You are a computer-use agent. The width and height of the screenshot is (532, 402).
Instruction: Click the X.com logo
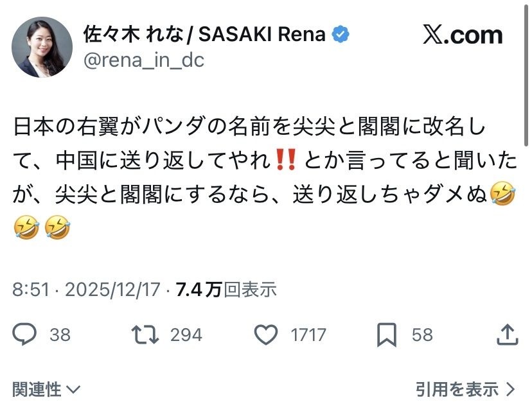click(463, 35)
